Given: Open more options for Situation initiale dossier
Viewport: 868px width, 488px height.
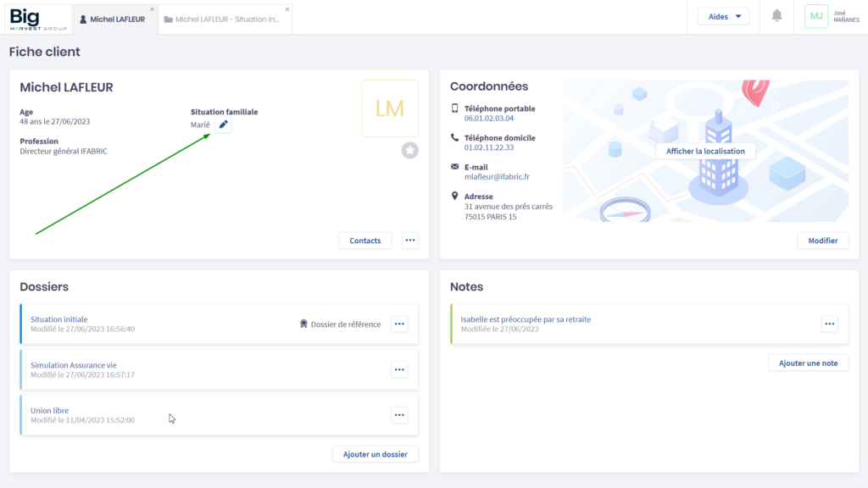Looking at the screenshot, I should point(399,324).
